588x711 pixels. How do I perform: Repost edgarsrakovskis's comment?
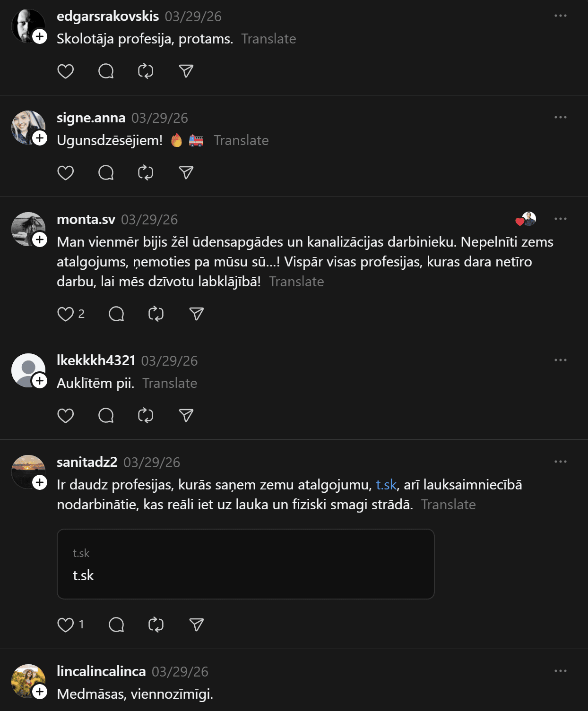[x=146, y=71]
